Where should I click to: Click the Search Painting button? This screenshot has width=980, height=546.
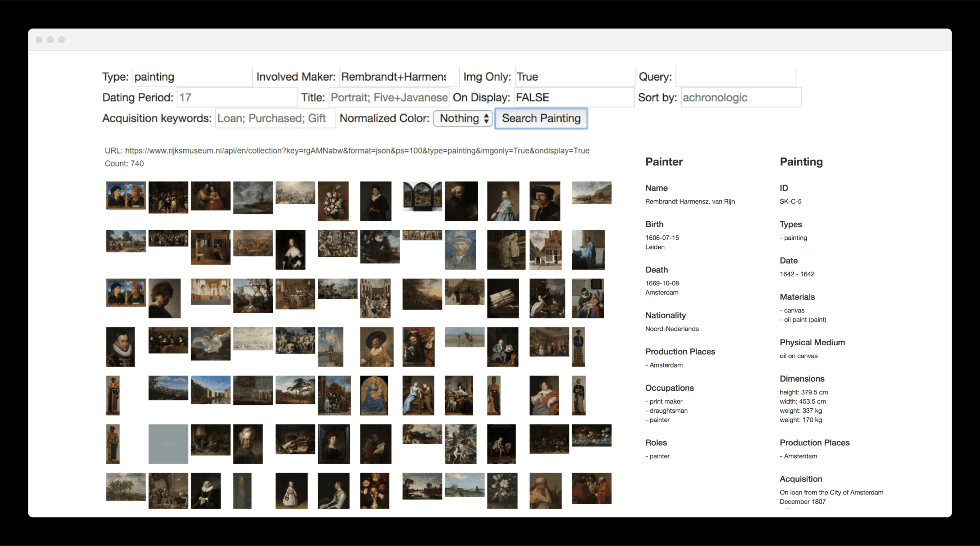point(541,118)
